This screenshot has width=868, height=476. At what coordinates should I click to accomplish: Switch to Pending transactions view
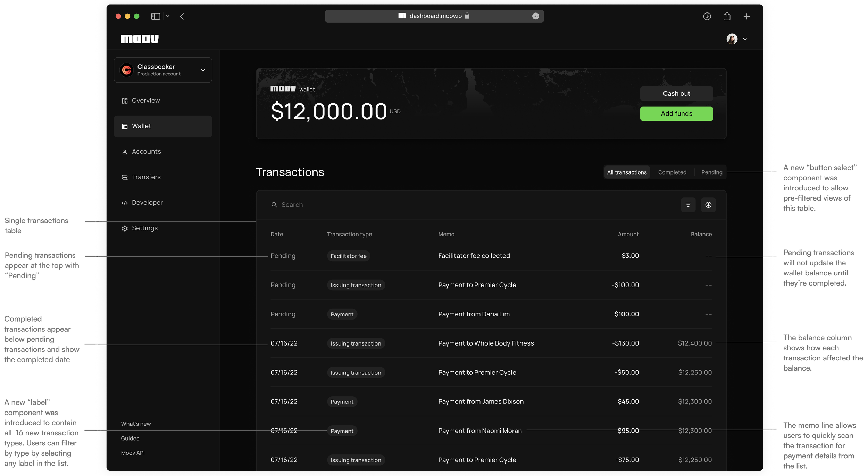711,172
